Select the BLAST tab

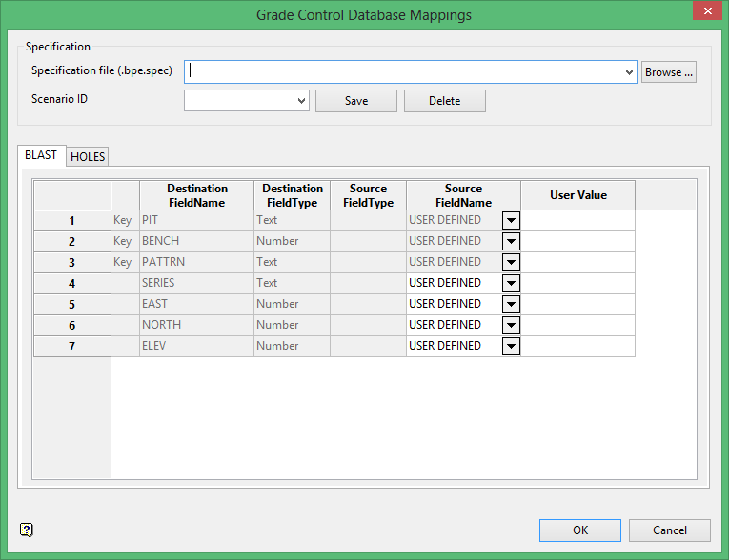click(41, 155)
